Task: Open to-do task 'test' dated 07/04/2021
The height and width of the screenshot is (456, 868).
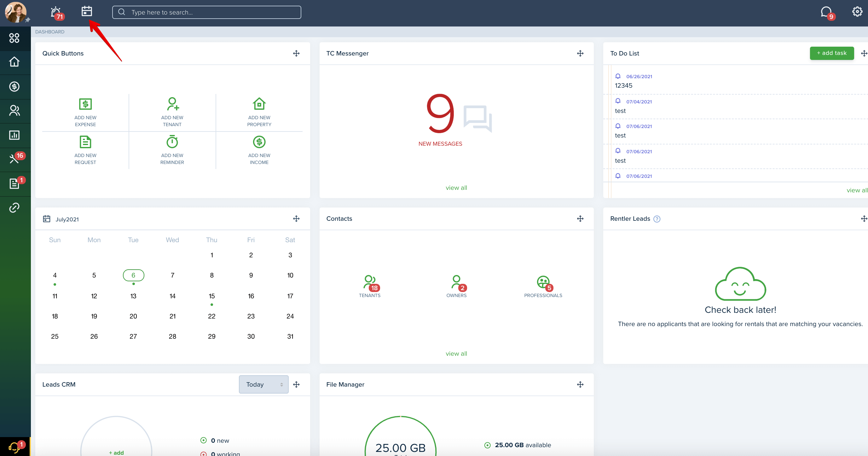Action: (x=620, y=111)
